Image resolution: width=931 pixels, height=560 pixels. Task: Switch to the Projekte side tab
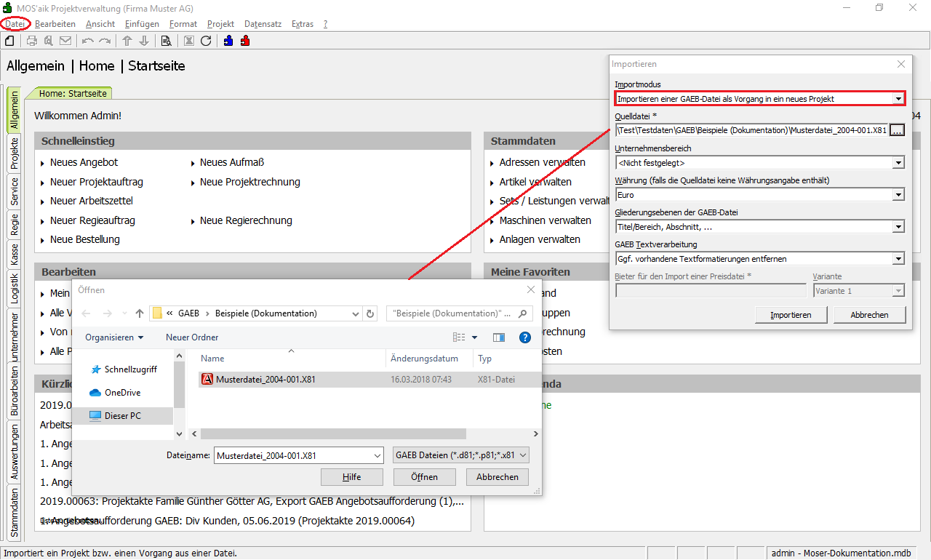(15, 153)
